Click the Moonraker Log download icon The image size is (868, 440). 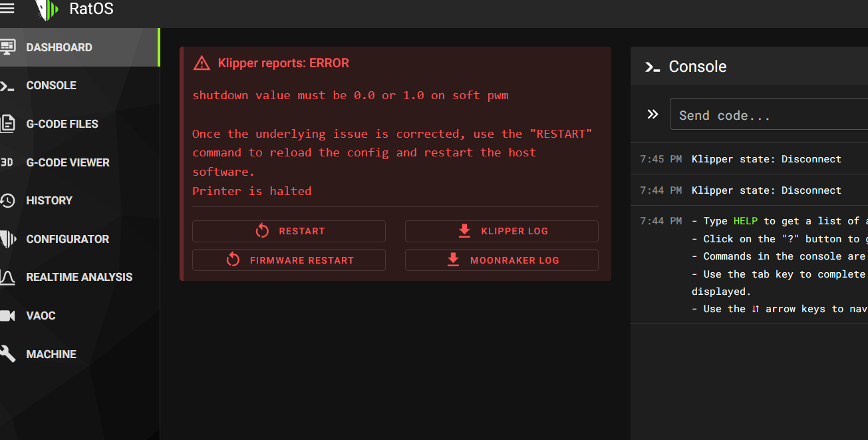coord(453,260)
